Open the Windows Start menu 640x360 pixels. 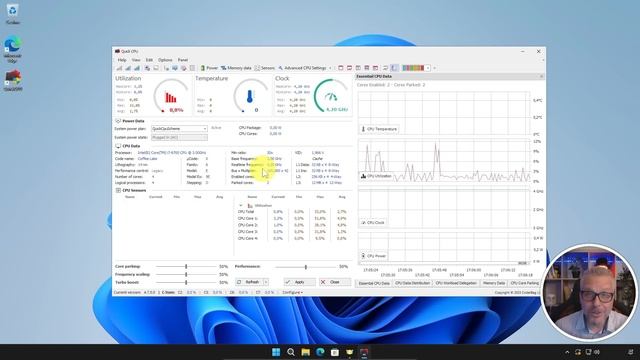tap(276, 352)
